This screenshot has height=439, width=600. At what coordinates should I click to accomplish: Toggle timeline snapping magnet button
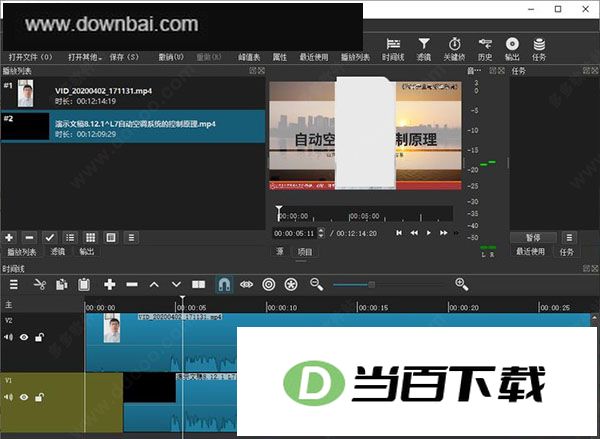click(224, 284)
